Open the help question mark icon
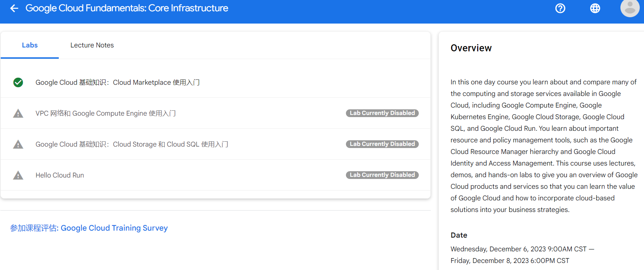The width and height of the screenshot is (644, 270). pyautogui.click(x=560, y=8)
